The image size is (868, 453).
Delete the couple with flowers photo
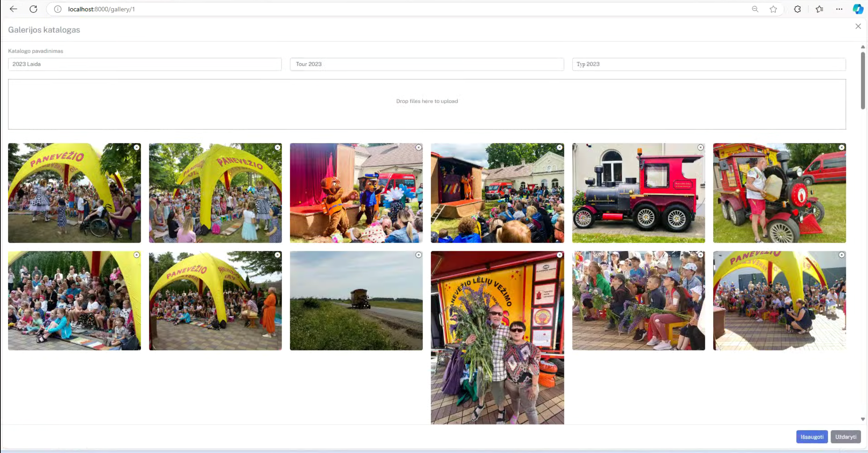tap(559, 255)
